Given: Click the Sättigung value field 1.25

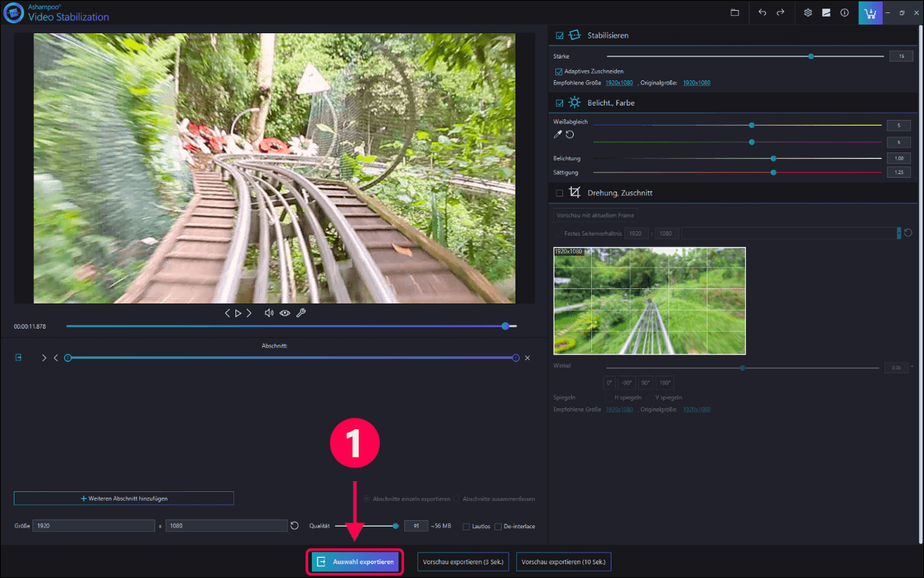Looking at the screenshot, I should pos(899,173).
